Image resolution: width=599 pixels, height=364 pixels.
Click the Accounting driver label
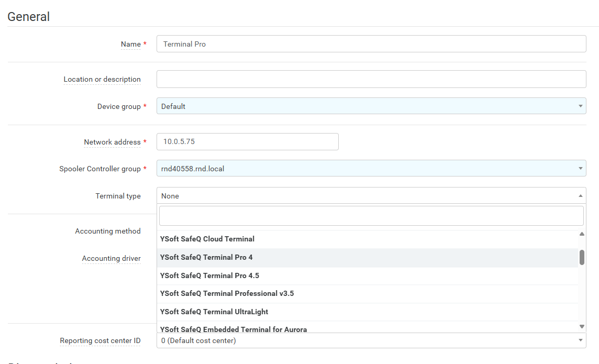(111, 258)
